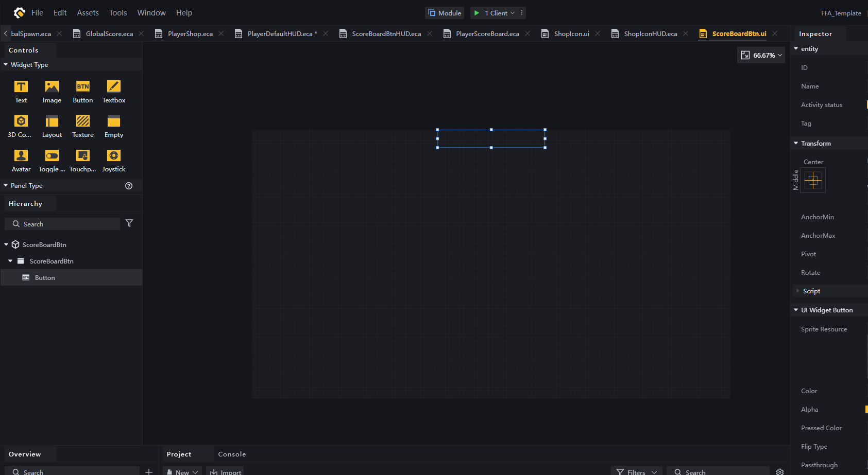Open the 66.67% zoom dropdown
This screenshot has height=475, width=868.
(x=761, y=55)
